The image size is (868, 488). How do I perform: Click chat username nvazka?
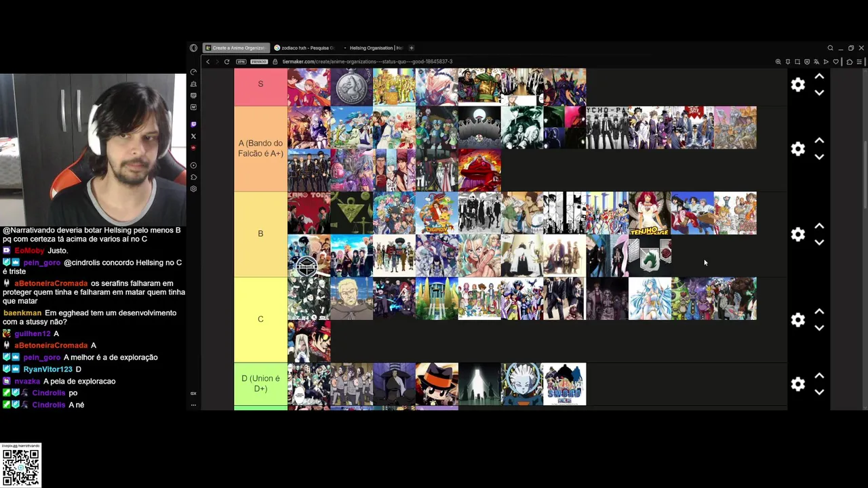coord(27,381)
